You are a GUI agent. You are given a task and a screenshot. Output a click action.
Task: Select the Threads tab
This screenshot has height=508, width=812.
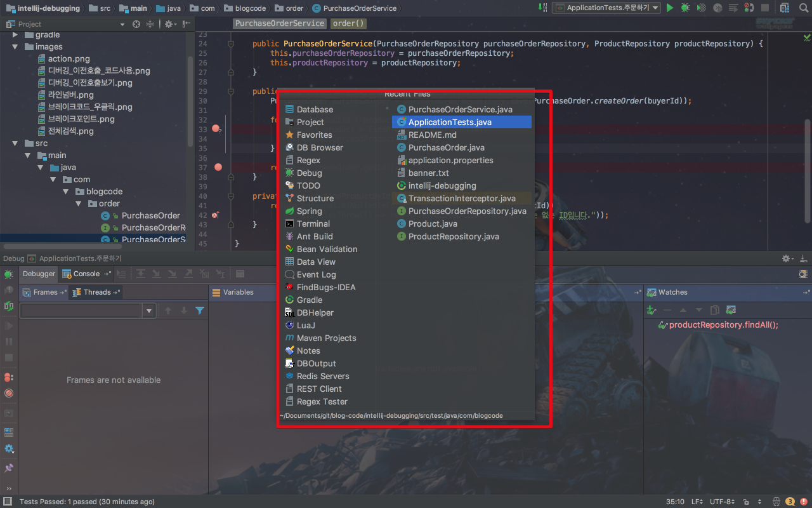[96, 292]
